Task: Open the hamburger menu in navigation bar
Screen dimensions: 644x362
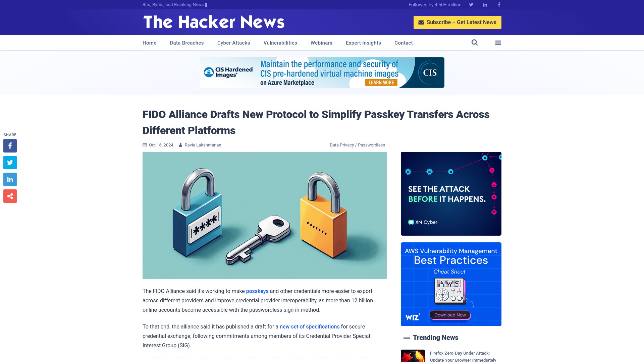Action: (498, 43)
